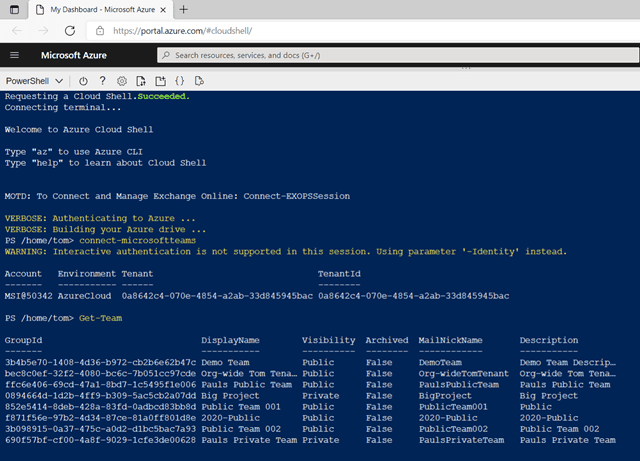Open the Azure portal hamburger menu

coord(14,55)
